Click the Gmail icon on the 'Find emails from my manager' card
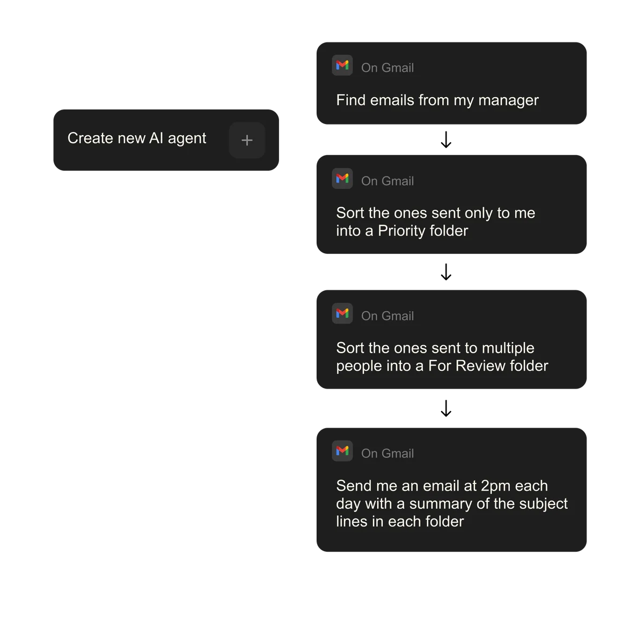 coord(342,65)
